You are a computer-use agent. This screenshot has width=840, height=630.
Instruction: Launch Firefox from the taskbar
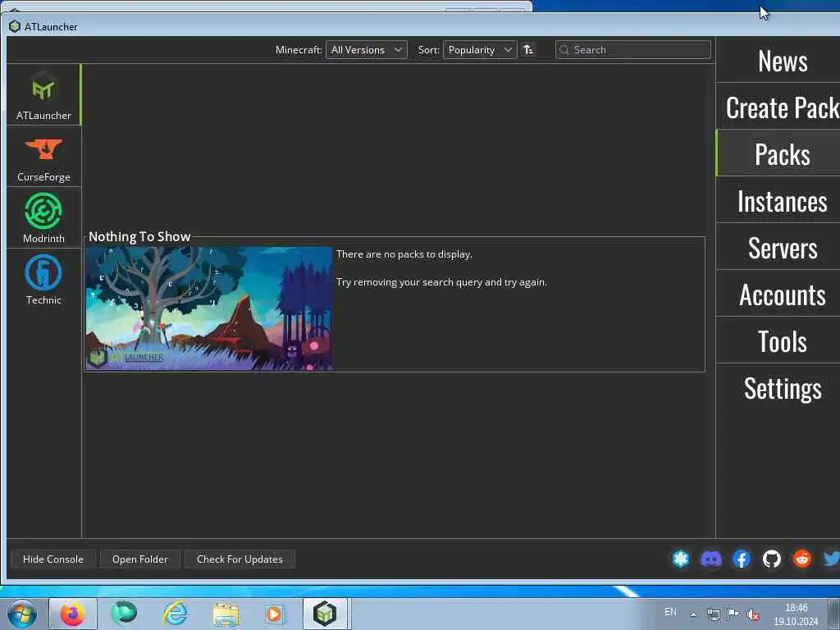coord(73,614)
